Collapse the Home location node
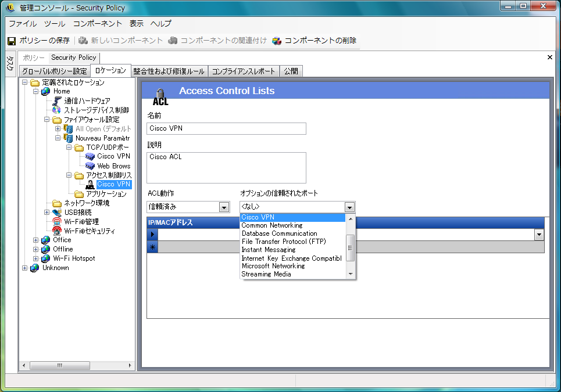Viewport: 561px width, 392px height. [36, 92]
